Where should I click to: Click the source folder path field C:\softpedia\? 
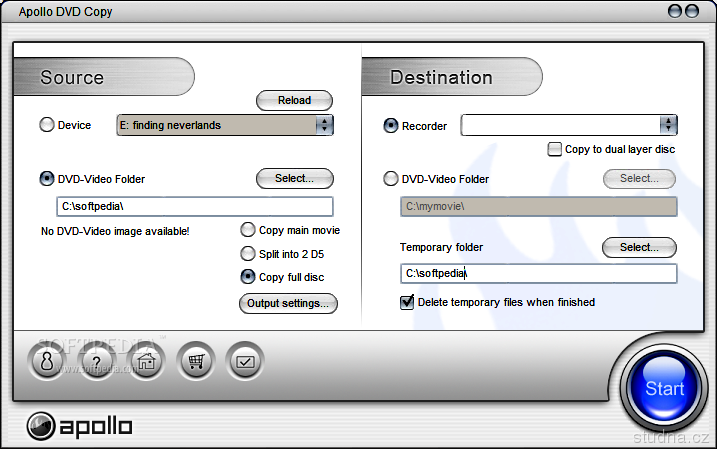tap(195, 207)
